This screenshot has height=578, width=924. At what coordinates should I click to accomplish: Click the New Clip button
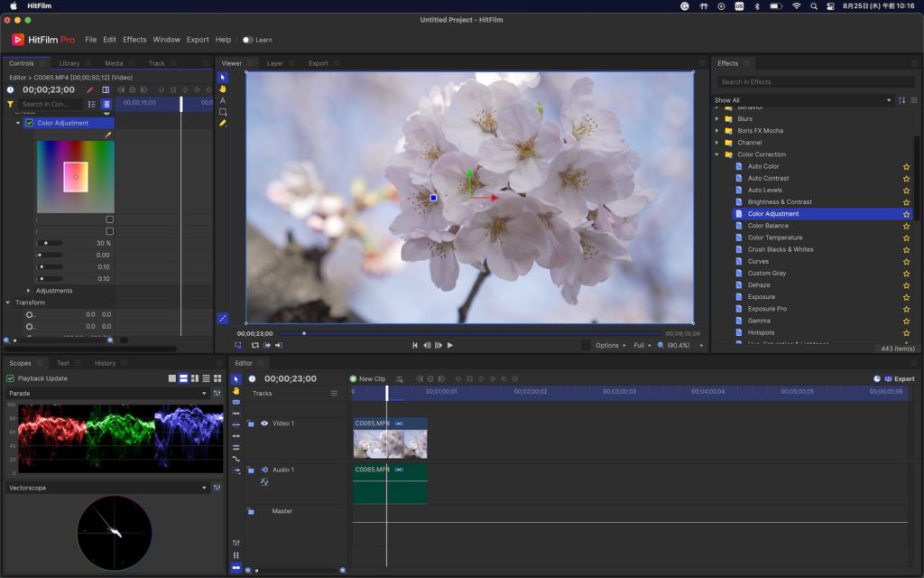(367, 379)
